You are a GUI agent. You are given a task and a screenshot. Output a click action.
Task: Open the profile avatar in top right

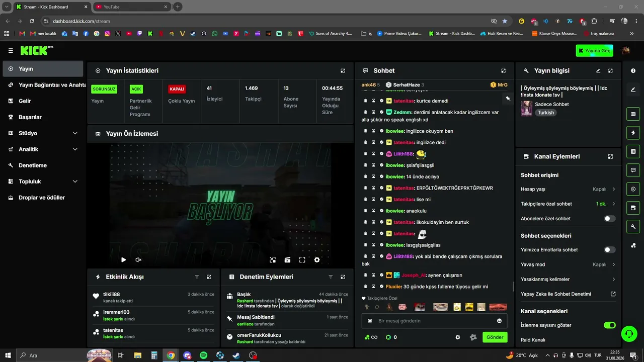tap(626, 50)
